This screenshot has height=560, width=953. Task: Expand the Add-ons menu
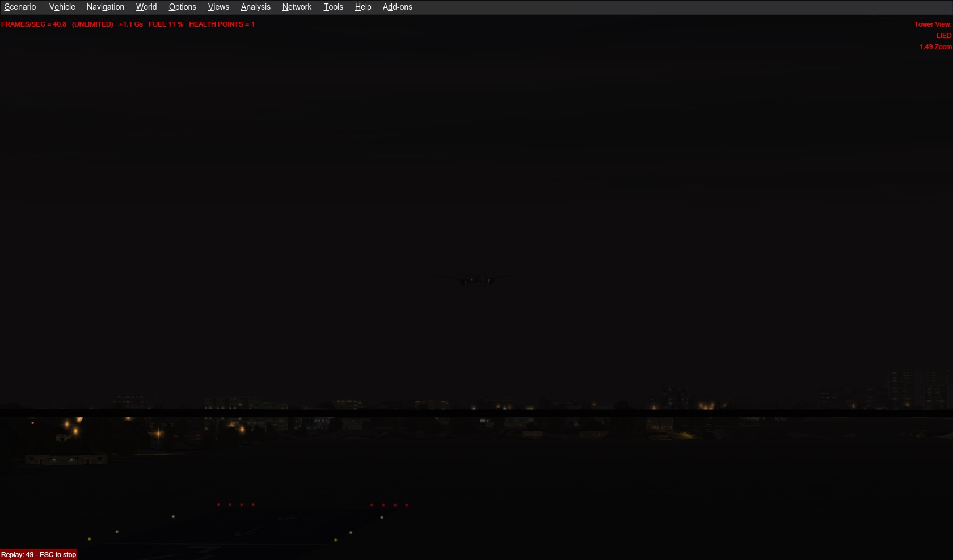[397, 7]
